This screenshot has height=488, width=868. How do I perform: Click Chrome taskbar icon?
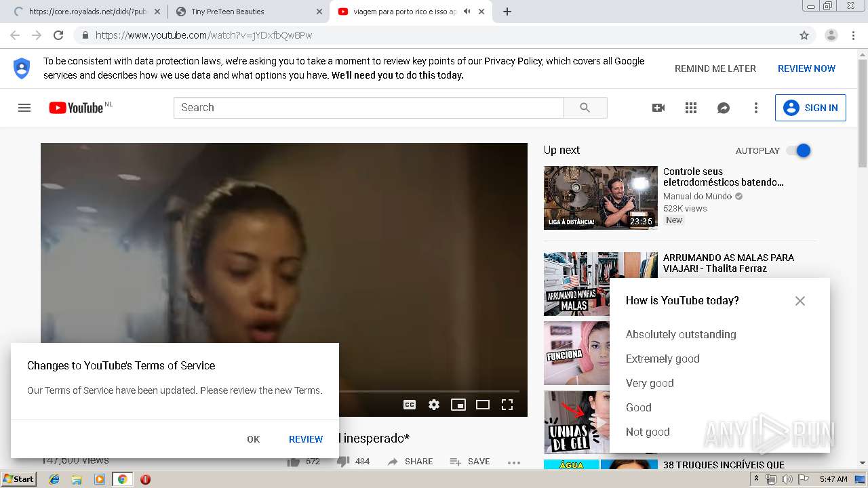(122, 479)
